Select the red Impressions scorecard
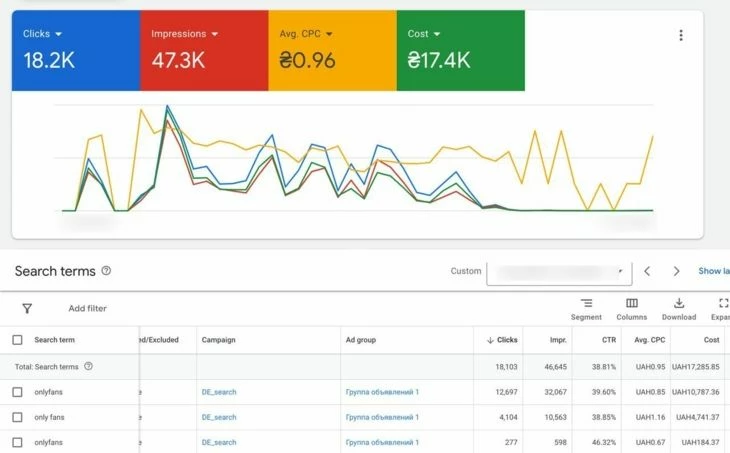Viewport: 730px width, 453px height. 204,50
